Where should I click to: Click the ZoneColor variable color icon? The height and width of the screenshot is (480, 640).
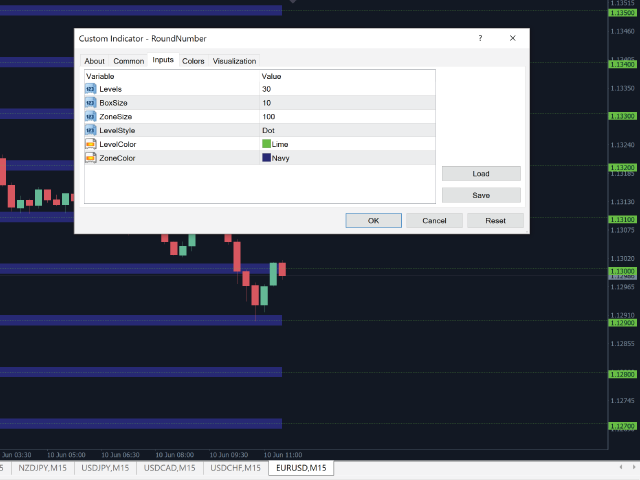[x=90, y=158]
